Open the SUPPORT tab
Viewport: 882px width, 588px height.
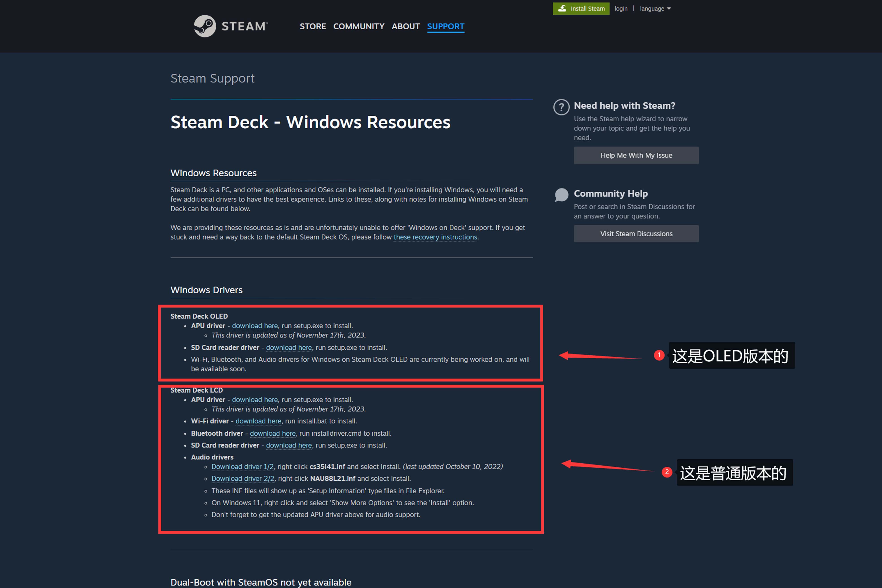pos(445,26)
